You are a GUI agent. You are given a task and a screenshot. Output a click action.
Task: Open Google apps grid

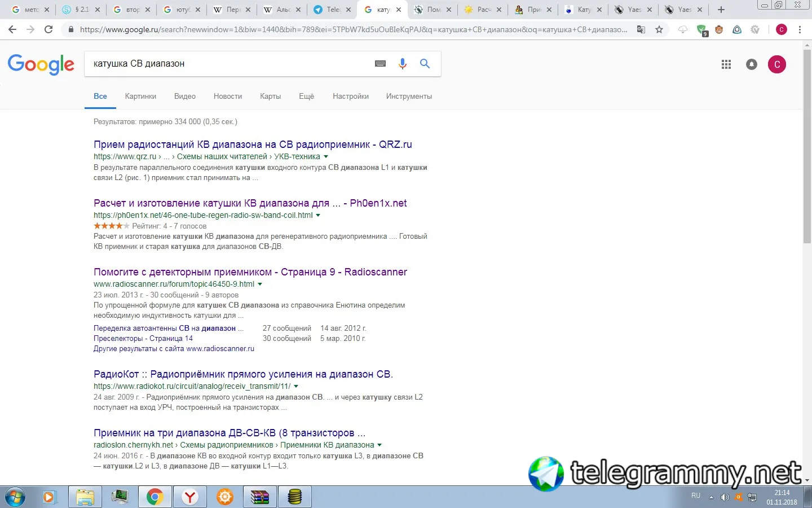coord(726,64)
